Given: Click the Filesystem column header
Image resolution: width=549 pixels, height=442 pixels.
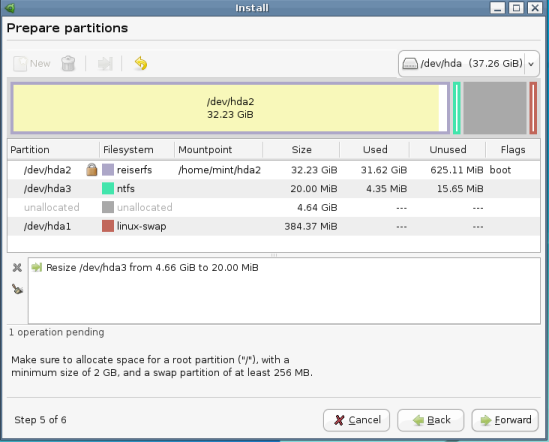Looking at the screenshot, I should coord(137,150).
